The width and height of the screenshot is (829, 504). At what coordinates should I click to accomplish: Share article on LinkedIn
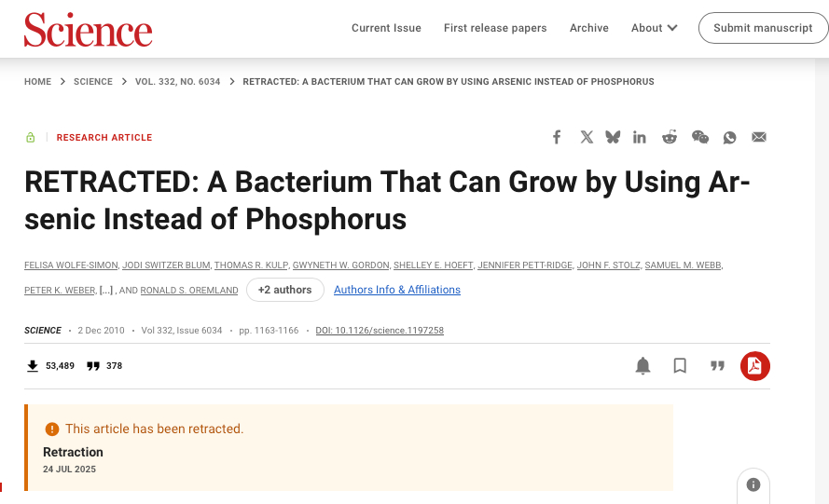click(640, 137)
